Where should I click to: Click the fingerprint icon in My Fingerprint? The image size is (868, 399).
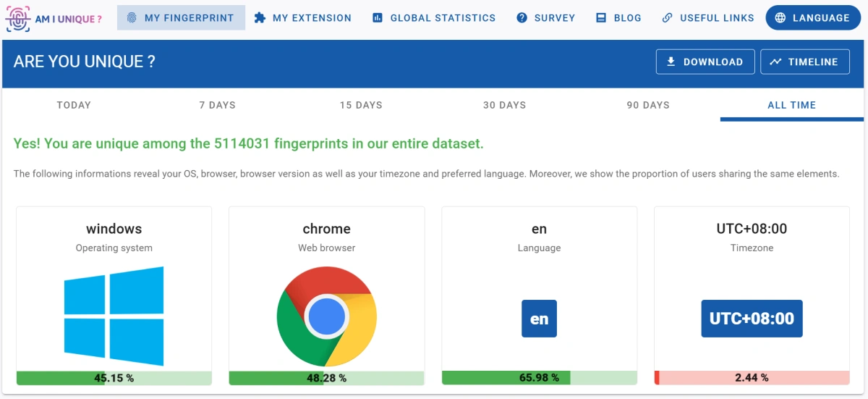click(131, 18)
